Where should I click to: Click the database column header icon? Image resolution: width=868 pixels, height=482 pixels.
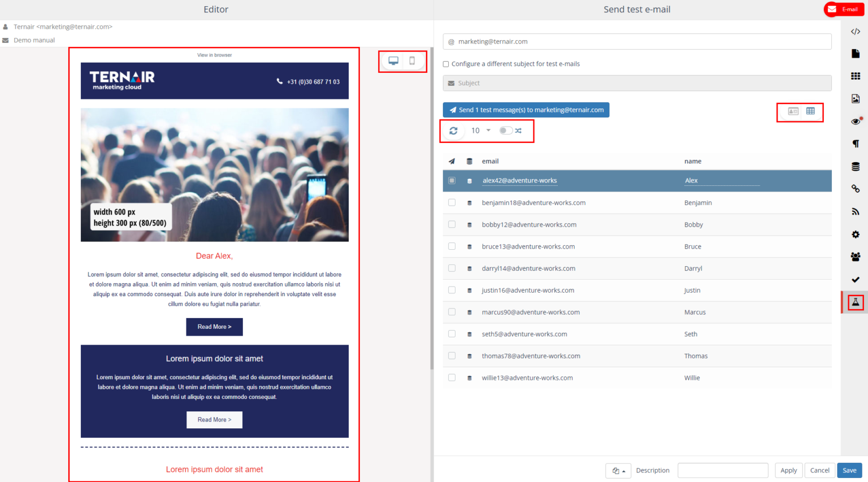coord(470,162)
